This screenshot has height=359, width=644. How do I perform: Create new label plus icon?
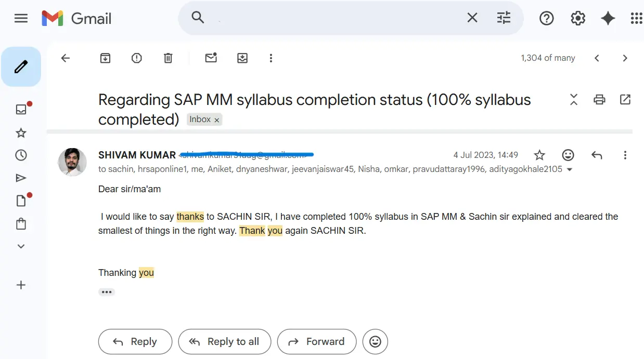[21, 285]
